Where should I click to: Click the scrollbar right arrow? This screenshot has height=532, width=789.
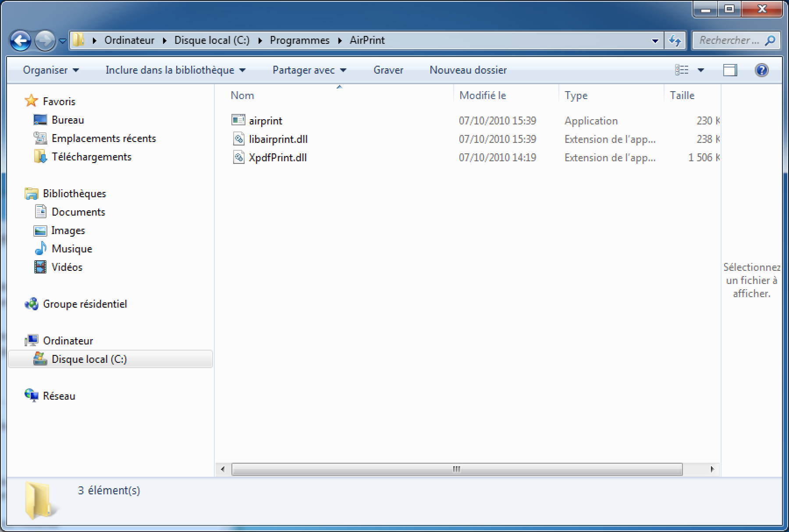[712, 469]
